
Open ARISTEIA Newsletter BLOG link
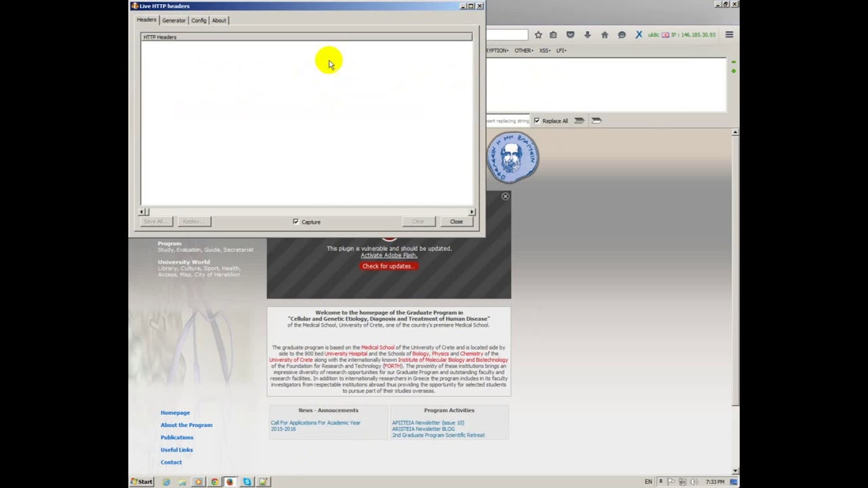click(423, 429)
